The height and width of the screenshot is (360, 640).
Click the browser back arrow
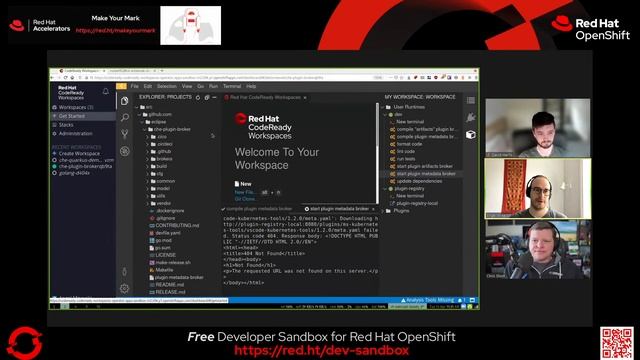point(53,78)
